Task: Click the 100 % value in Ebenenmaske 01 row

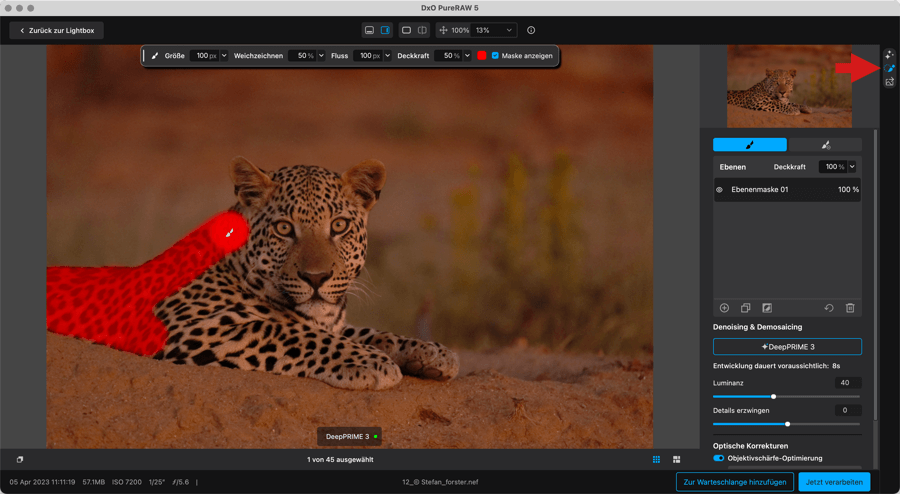Action: pyautogui.click(x=848, y=189)
